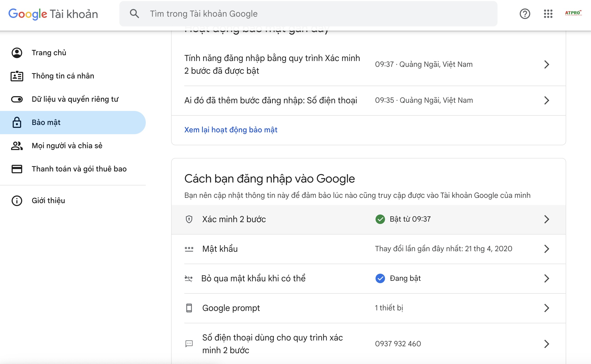Click the Thông tin cá nhân ID card icon

coord(17,76)
